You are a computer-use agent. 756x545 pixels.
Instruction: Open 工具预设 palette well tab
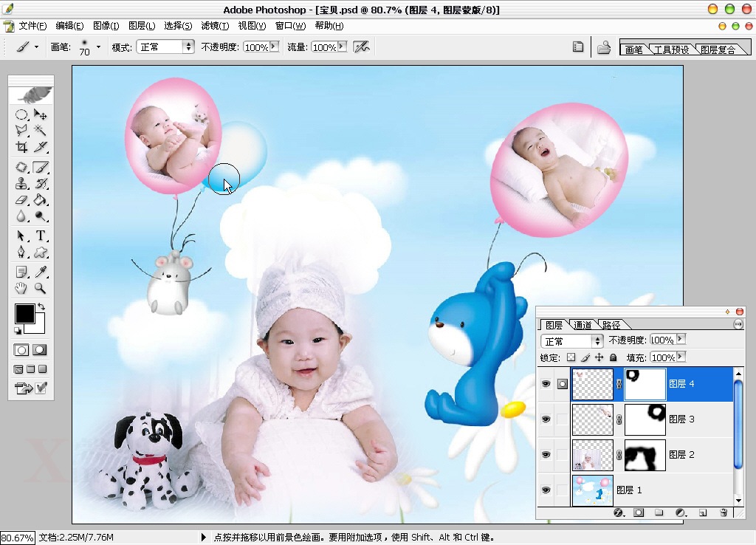pyautogui.click(x=671, y=49)
